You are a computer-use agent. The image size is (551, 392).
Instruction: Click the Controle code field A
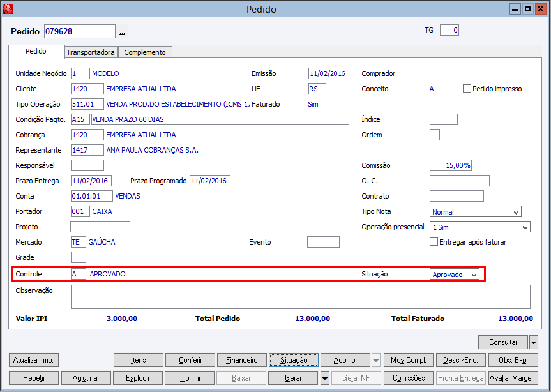tap(79, 274)
